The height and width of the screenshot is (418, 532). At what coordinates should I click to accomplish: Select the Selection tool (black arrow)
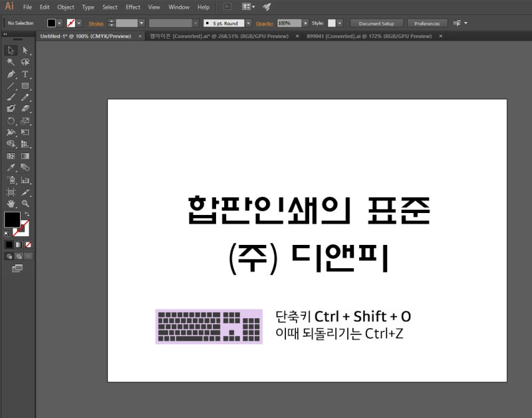11,51
